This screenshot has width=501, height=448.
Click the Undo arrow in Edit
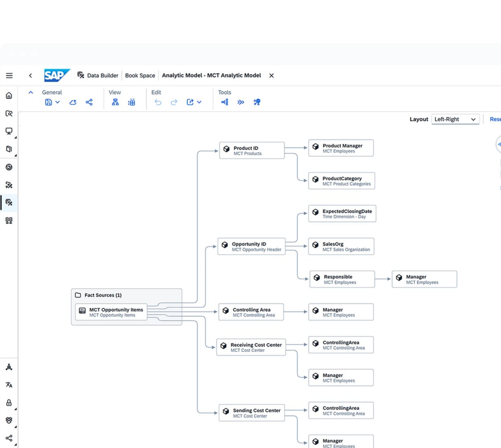click(x=158, y=102)
